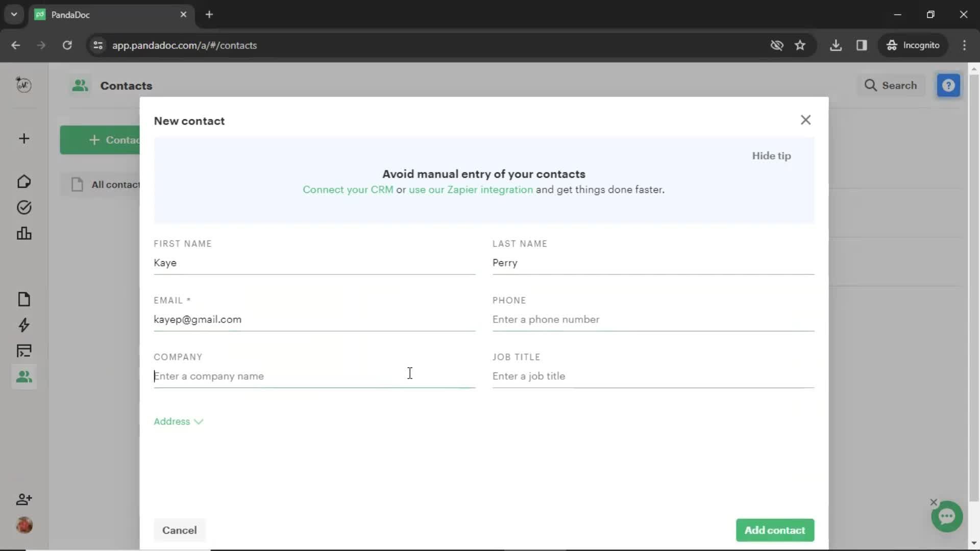Screen dimensions: 980x551
Task: Open the Analytics icon in sidebar
Action: (23, 234)
